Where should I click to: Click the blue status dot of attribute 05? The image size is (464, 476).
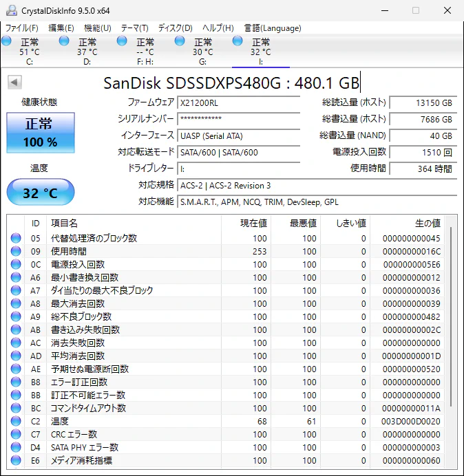tap(16, 238)
